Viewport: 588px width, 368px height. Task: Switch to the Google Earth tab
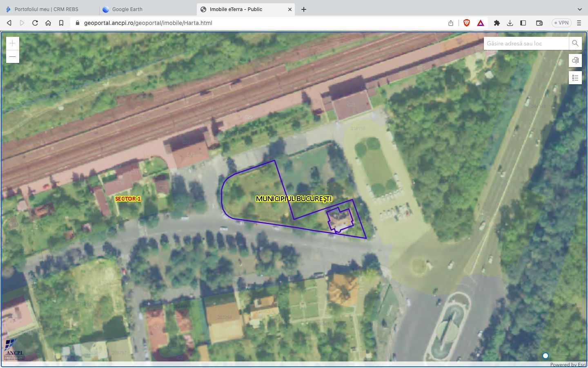pyautogui.click(x=127, y=9)
